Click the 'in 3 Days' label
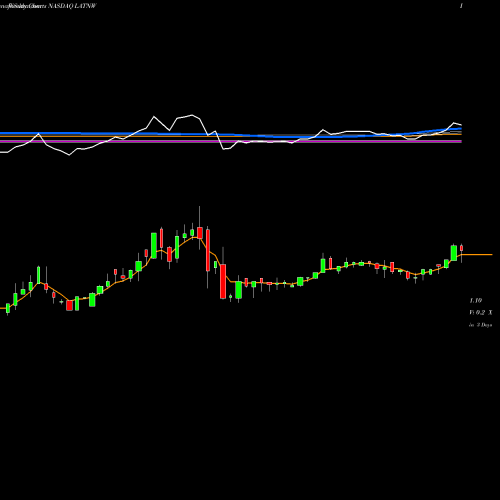The height and width of the screenshot is (500, 500). 481,325
